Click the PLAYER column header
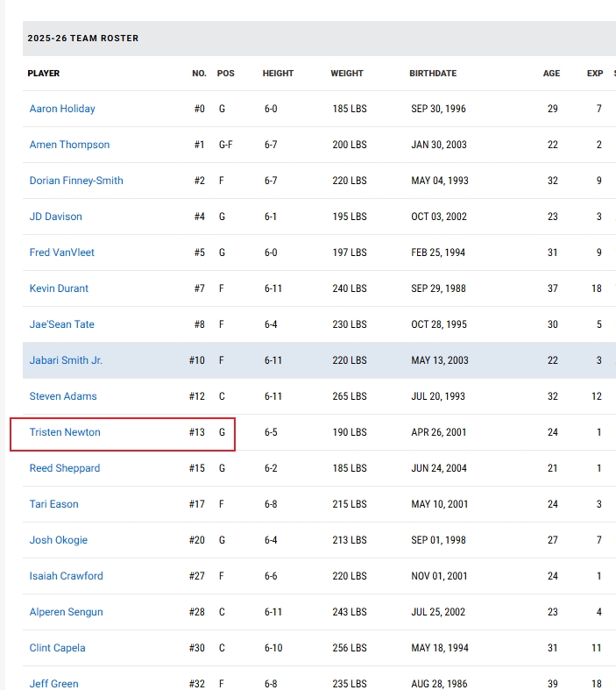Screen dimensions: 616x690 click(44, 74)
